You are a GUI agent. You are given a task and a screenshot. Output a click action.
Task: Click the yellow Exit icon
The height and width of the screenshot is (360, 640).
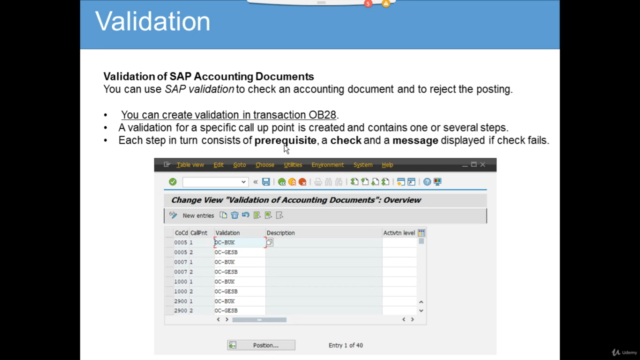(292, 182)
